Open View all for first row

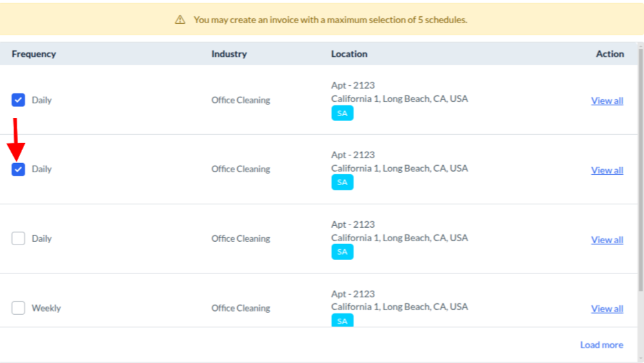click(x=607, y=101)
